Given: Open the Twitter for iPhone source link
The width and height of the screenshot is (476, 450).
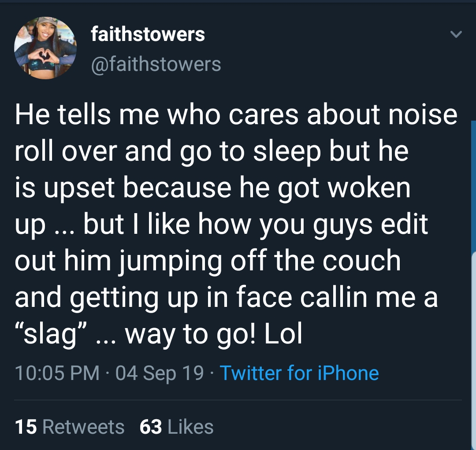Looking at the screenshot, I should click(x=299, y=373).
